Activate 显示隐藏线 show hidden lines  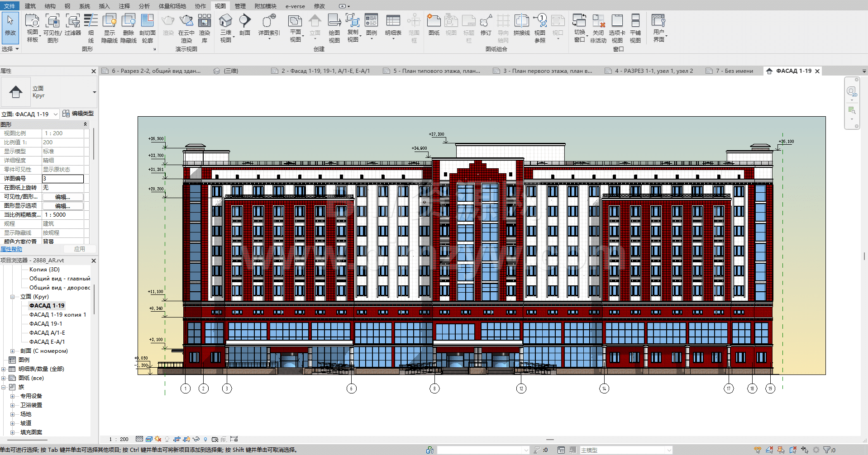coord(110,28)
